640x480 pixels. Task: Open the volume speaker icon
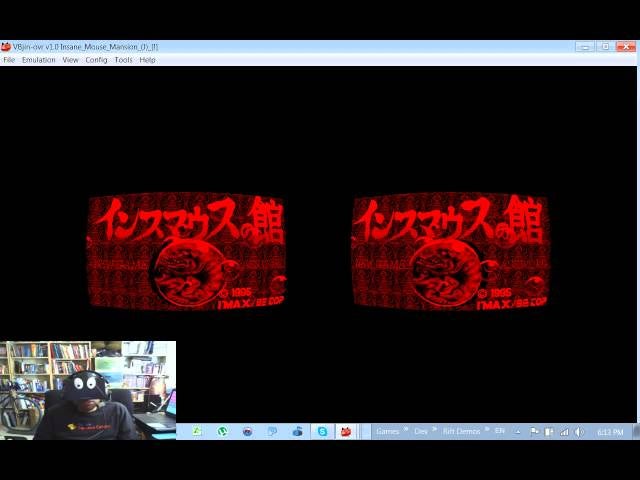point(577,431)
